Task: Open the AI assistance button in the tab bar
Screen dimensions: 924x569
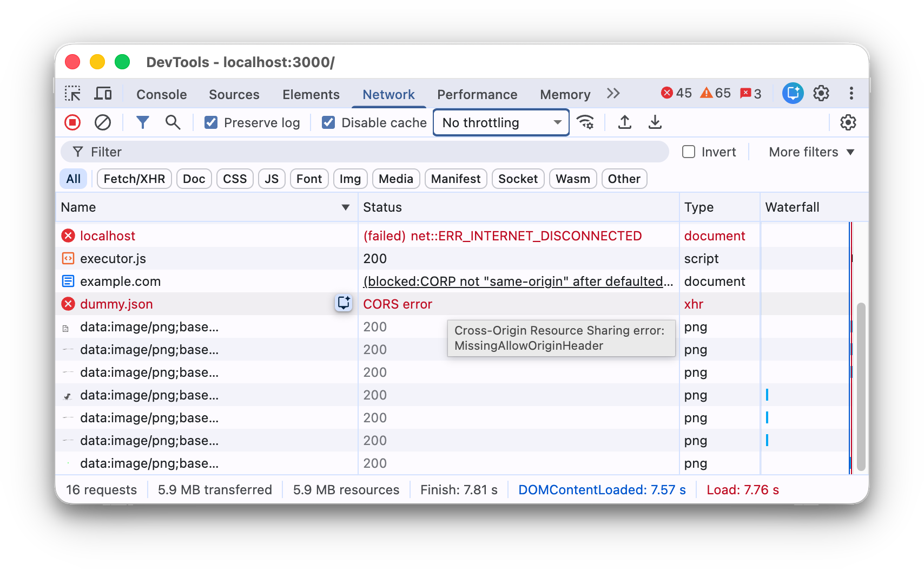Action: [793, 94]
